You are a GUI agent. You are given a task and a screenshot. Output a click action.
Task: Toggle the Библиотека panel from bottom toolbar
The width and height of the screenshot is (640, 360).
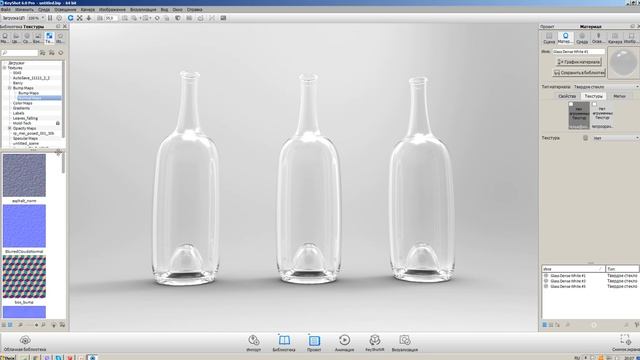point(284,343)
